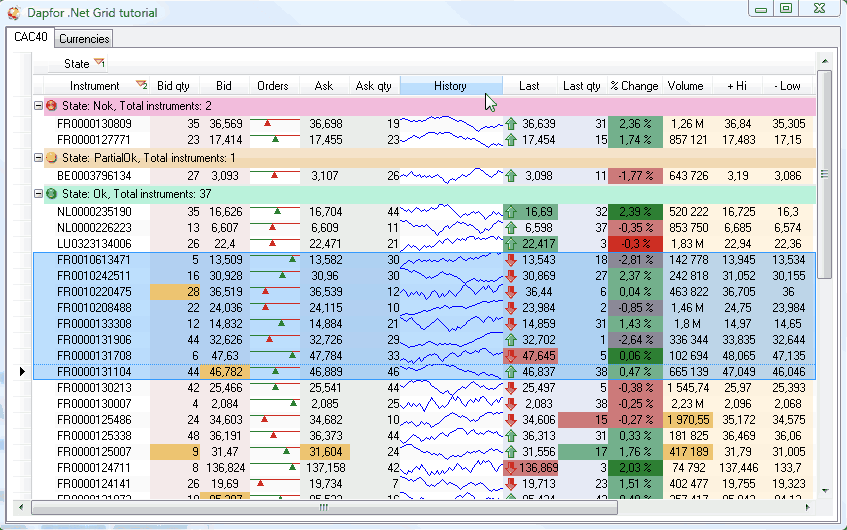The height and width of the screenshot is (530, 847).
Task: Collapse the State: Nok group
Action: (38, 106)
